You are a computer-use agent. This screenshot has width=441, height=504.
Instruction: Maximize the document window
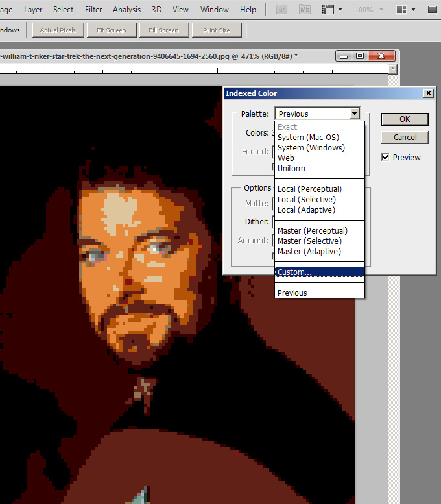coord(360,56)
